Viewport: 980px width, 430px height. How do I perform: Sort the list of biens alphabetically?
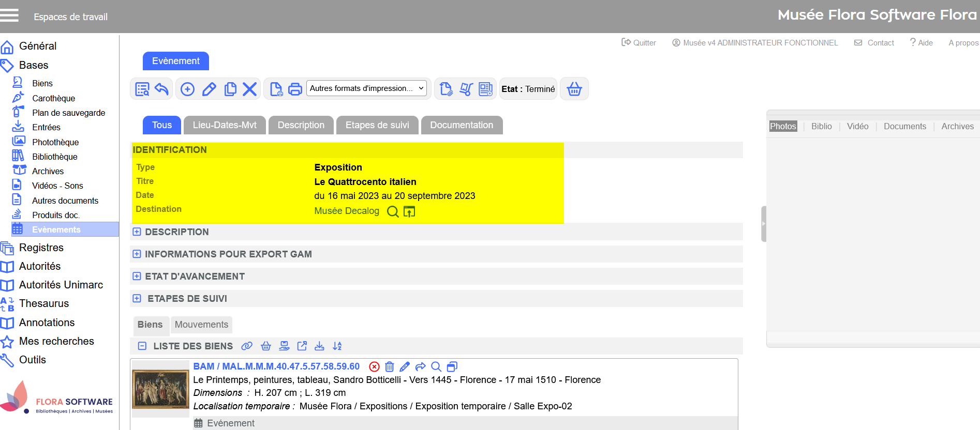(x=337, y=346)
